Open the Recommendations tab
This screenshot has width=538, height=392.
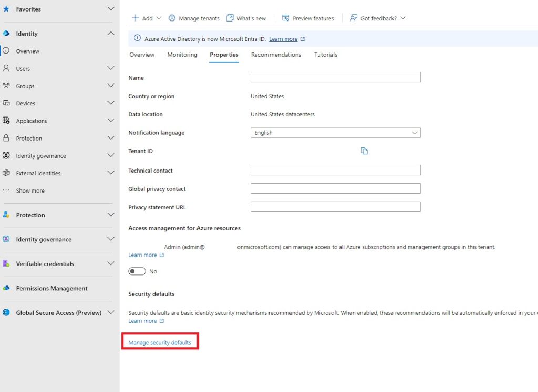click(276, 55)
